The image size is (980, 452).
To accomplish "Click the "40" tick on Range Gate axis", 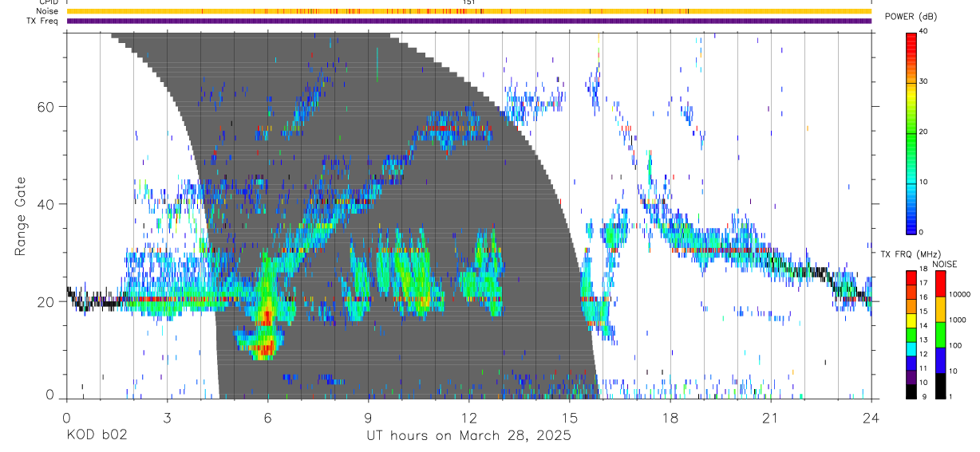I will [45, 204].
